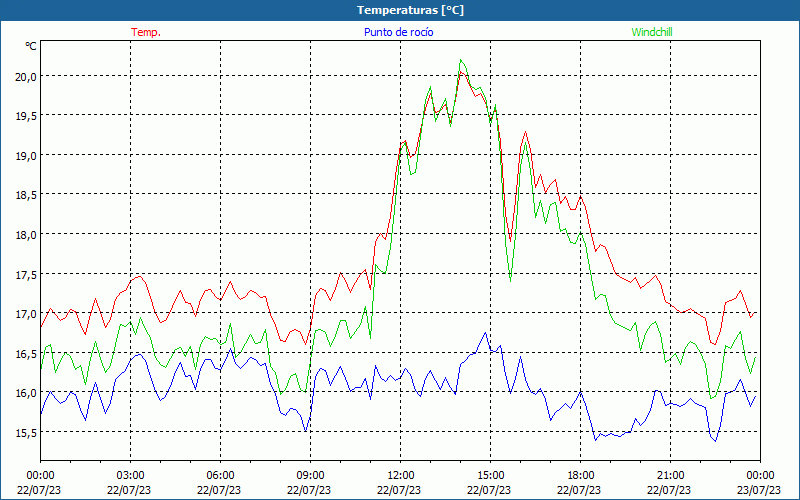Click the "°C" unit label on the axis
This screenshot has width=800, height=500.
[31, 46]
